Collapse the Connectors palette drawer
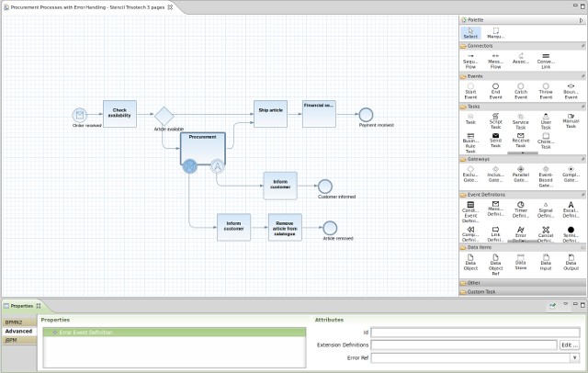The height and width of the screenshot is (373, 588). click(x=520, y=45)
